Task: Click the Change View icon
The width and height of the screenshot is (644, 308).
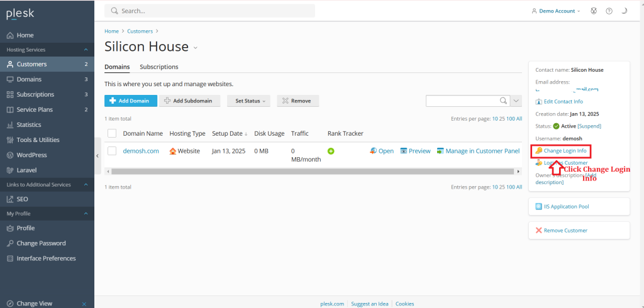Action: pos(10,304)
